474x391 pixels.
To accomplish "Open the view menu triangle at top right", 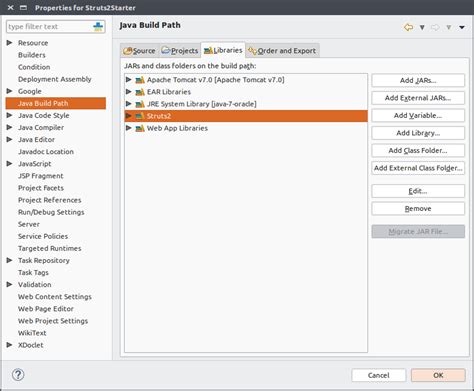I will (x=462, y=27).
